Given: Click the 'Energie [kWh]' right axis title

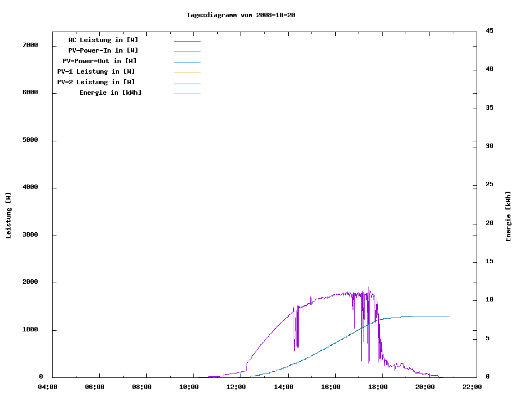Looking at the screenshot, I should click(508, 216).
